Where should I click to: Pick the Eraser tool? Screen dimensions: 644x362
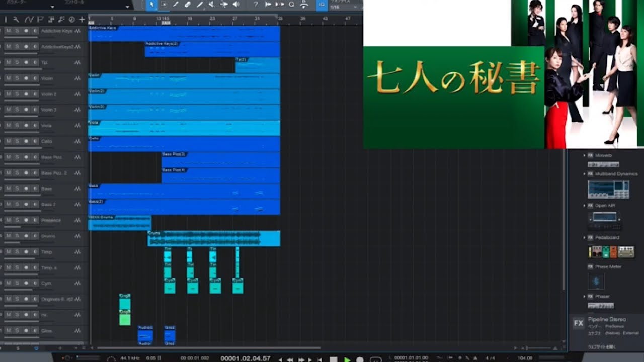tap(188, 5)
